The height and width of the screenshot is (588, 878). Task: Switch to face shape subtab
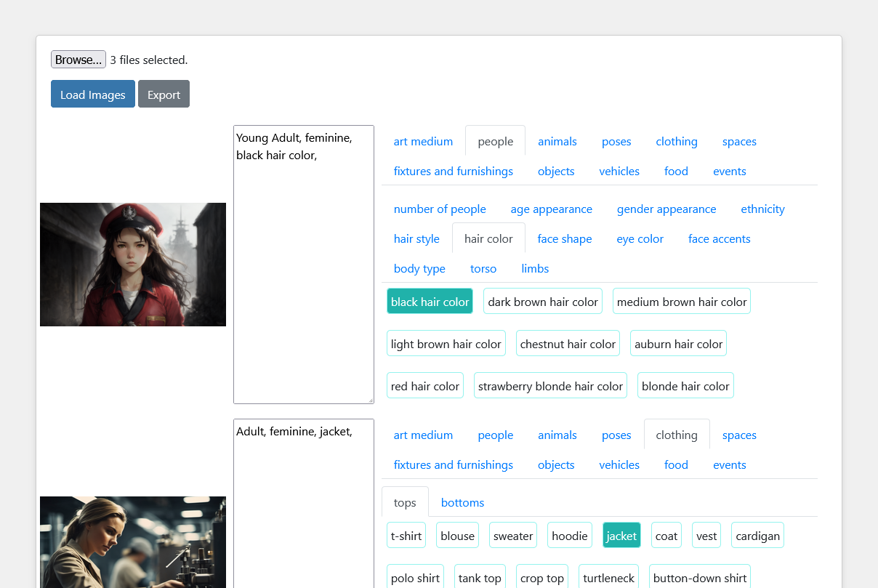[565, 238]
